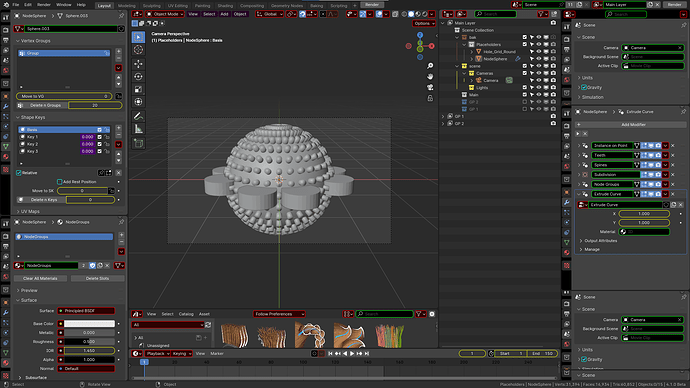Open the File menu
Screen dimensions: 690x388
click(x=16, y=5)
